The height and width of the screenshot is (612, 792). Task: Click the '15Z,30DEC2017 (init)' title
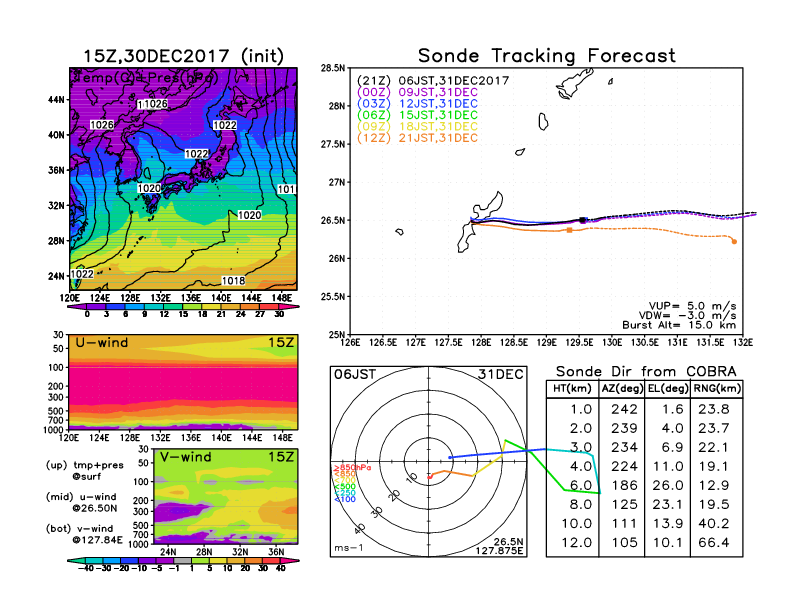click(183, 56)
